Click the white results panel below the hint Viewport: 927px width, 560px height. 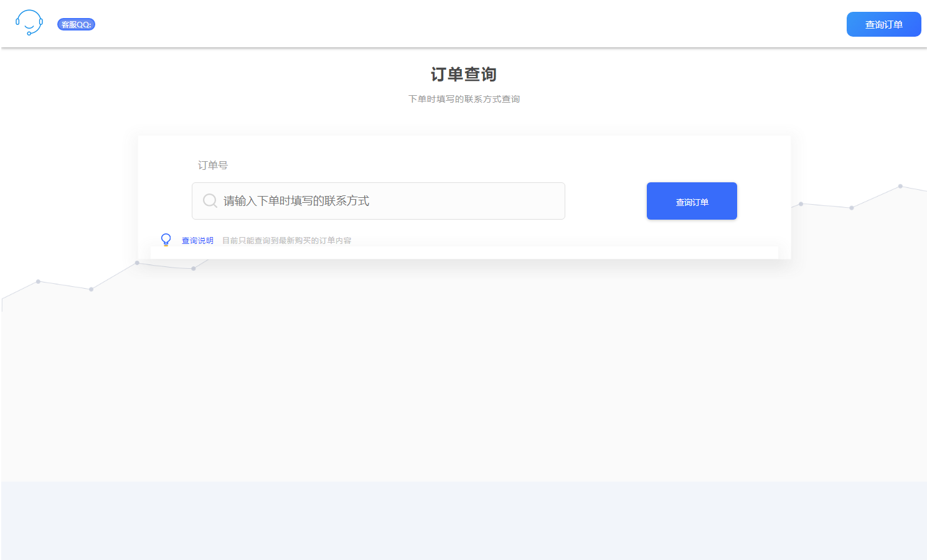(464, 252)
